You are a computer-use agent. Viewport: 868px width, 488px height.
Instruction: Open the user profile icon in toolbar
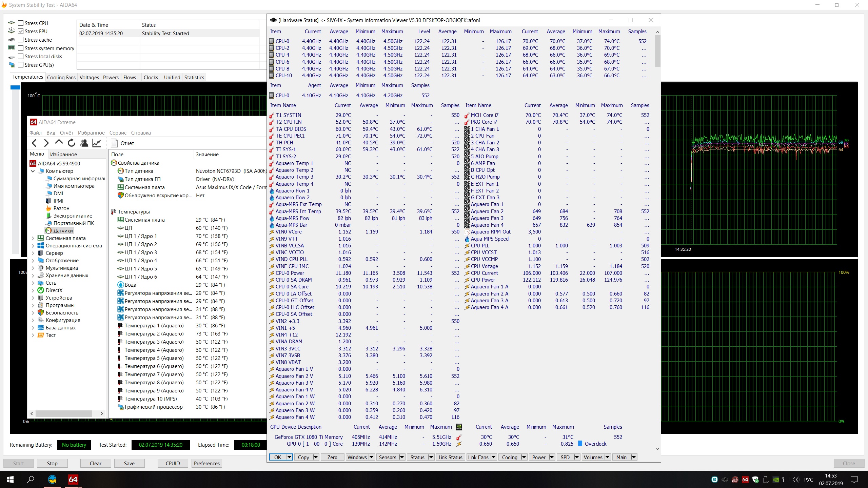click(x=84, y=143)
